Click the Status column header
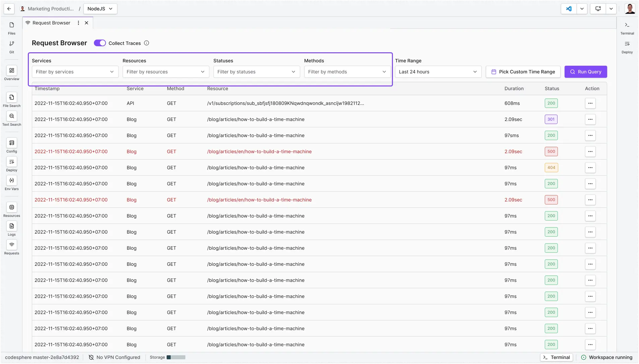Image resolution: width=639 pixels, height=364 pixels. point(552,88)
